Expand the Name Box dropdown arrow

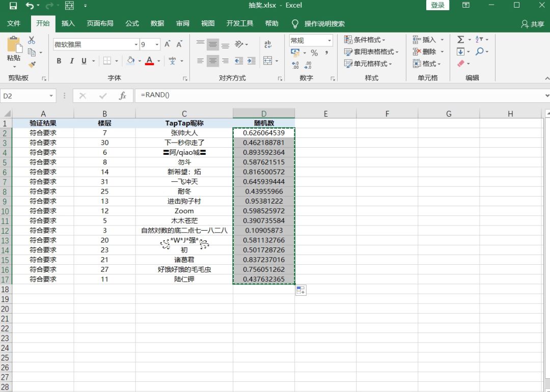pos(51,96)
